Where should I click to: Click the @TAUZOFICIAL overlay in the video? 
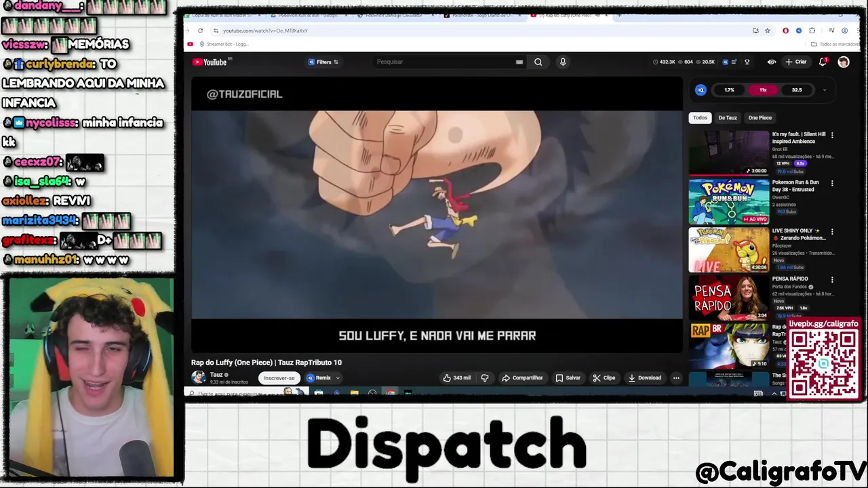[244, 94]
